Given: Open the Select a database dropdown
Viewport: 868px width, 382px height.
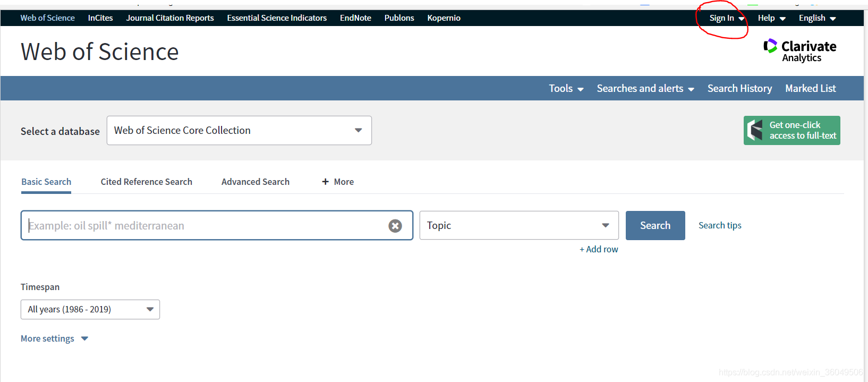Looking at the screenshot, I should coord(239,130).
